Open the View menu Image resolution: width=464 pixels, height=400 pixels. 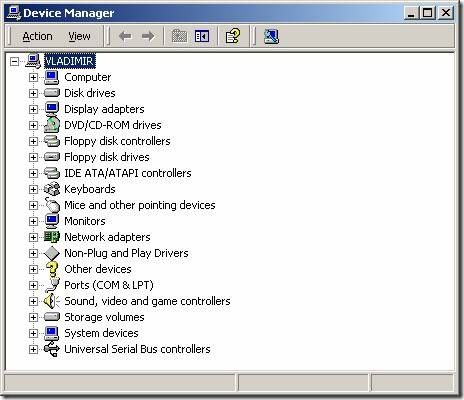click(x=79, y=36)
